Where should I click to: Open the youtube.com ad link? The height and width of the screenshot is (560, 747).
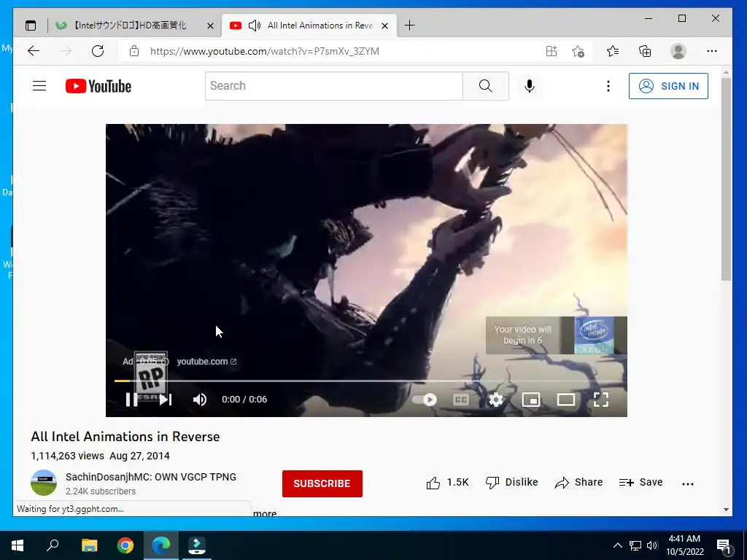(206, 362)
